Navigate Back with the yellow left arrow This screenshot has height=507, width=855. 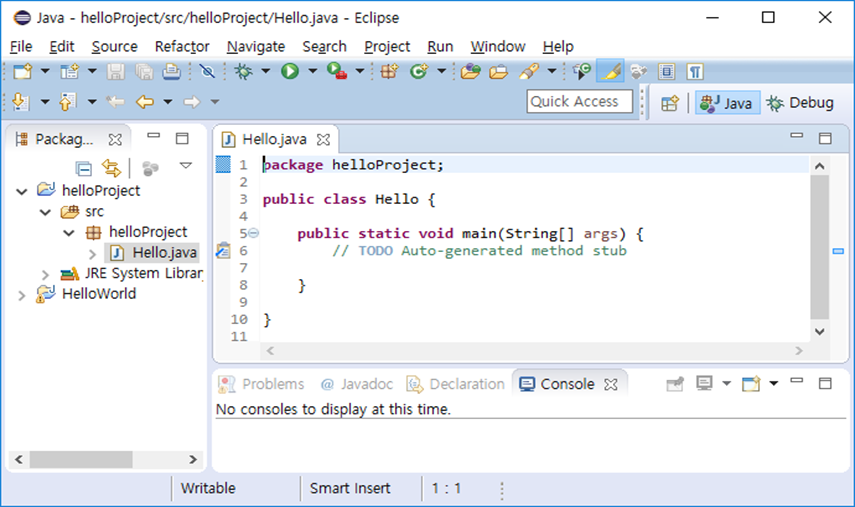144,102
